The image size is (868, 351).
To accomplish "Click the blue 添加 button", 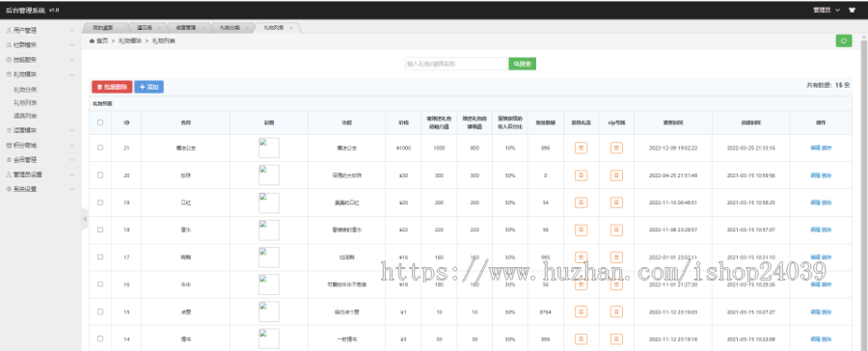I will click(149, 87).
